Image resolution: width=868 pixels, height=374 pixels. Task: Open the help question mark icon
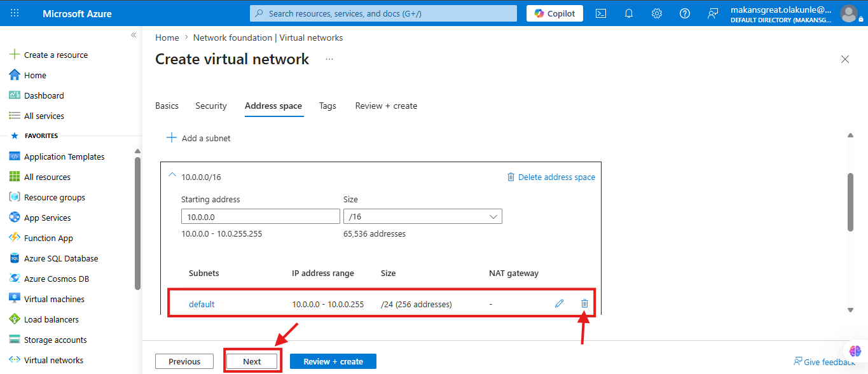(x=685, y=13)
